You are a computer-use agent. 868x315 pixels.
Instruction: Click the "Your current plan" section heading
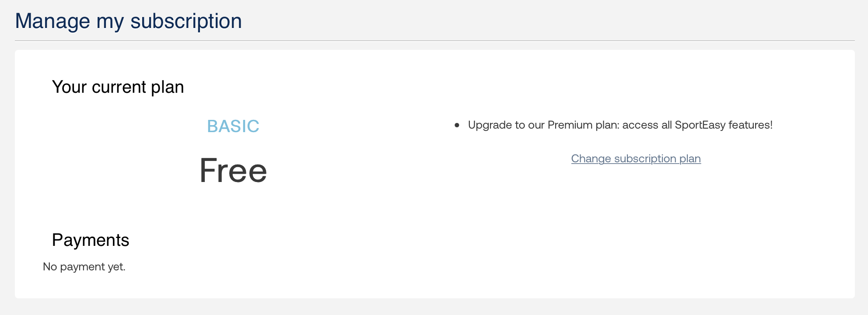tap(118, 87)
